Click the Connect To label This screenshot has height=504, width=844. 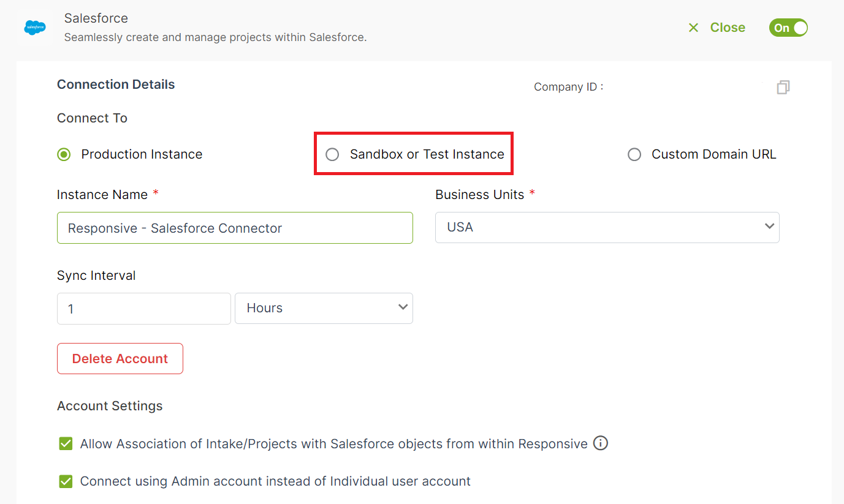(92, 118)
